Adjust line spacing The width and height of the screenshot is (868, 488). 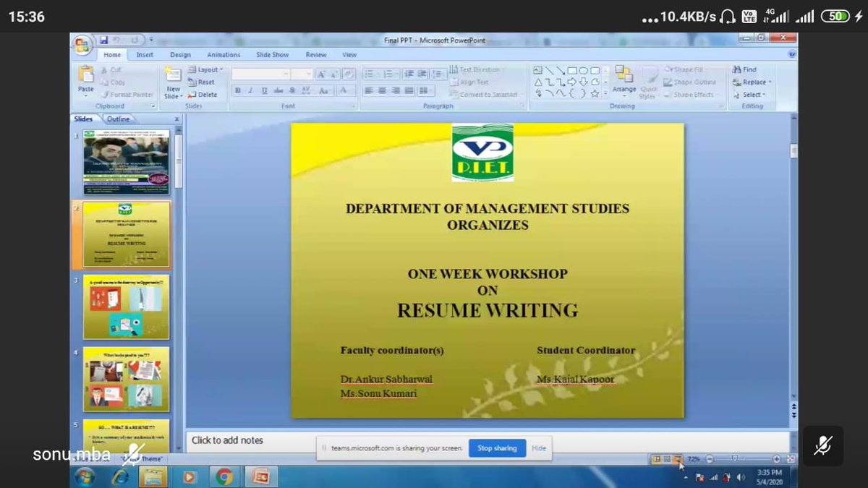[438, 74]
